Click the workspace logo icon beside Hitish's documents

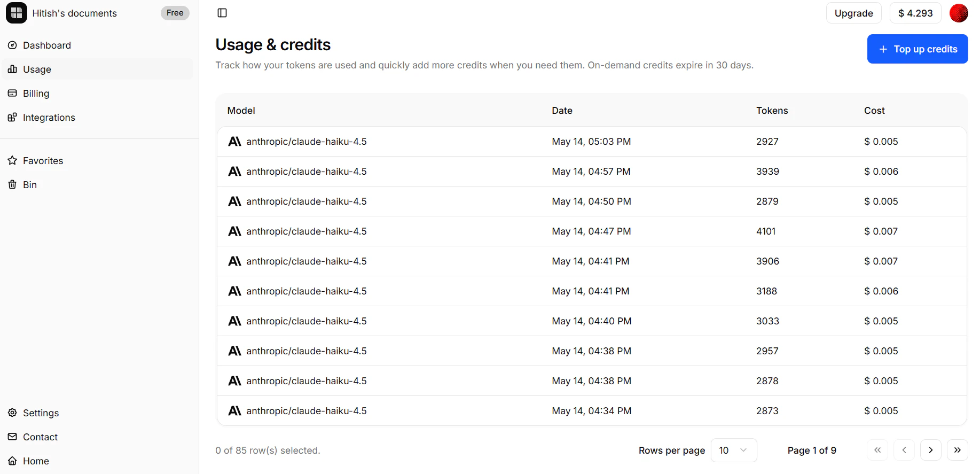pyautogui.click(x=17, y=13)
